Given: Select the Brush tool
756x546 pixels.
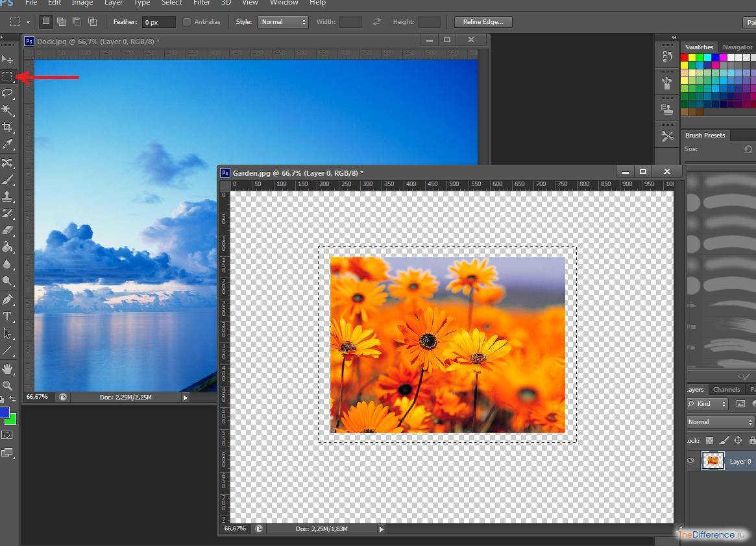Looking at the screenshot, I should pyautogui.click(x=8, y=179).
